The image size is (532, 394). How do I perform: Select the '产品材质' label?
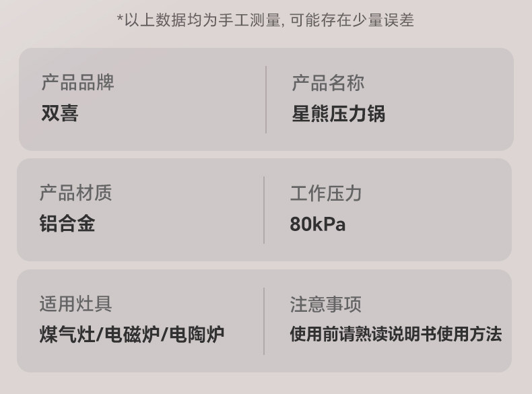click(75, 193)
